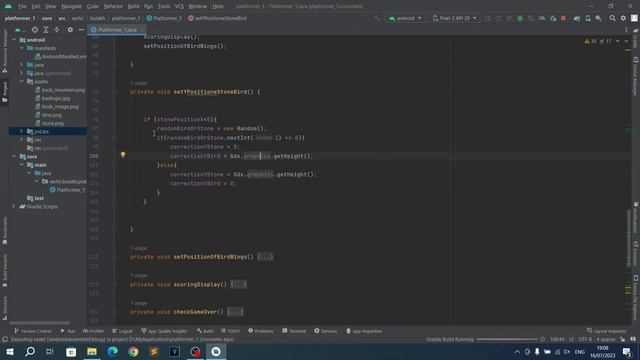Open the Problems tool window

[x=261, y=331]
